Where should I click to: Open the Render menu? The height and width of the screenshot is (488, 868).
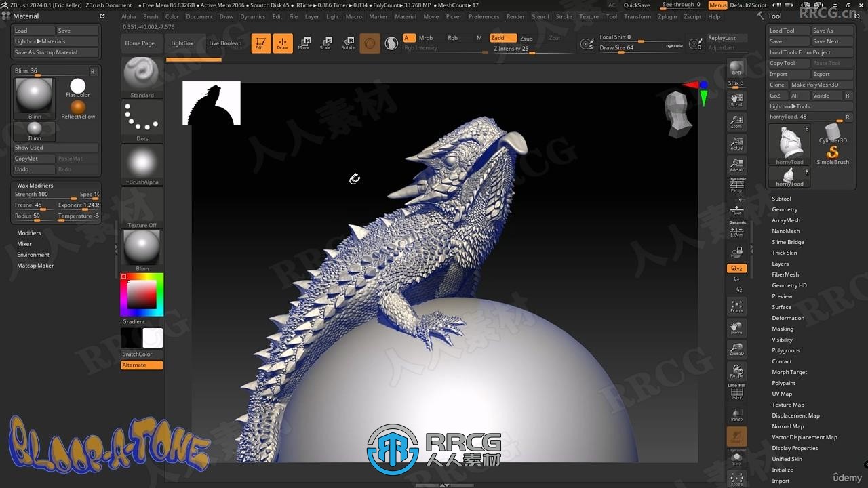coord(515,16)
